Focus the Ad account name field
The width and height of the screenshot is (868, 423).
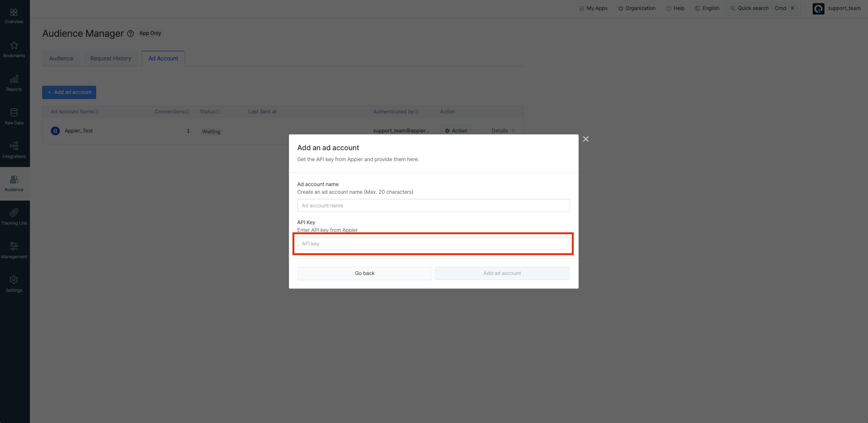point(434,206)
